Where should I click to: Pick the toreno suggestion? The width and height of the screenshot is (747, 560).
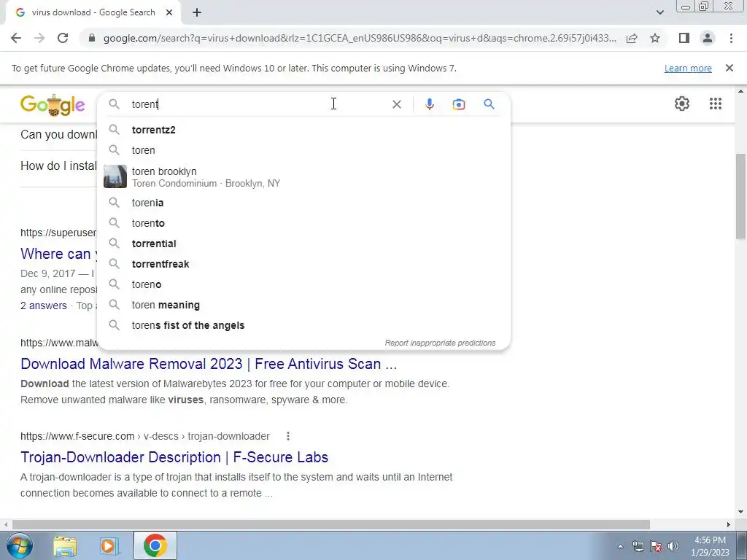tap(303, 285)
